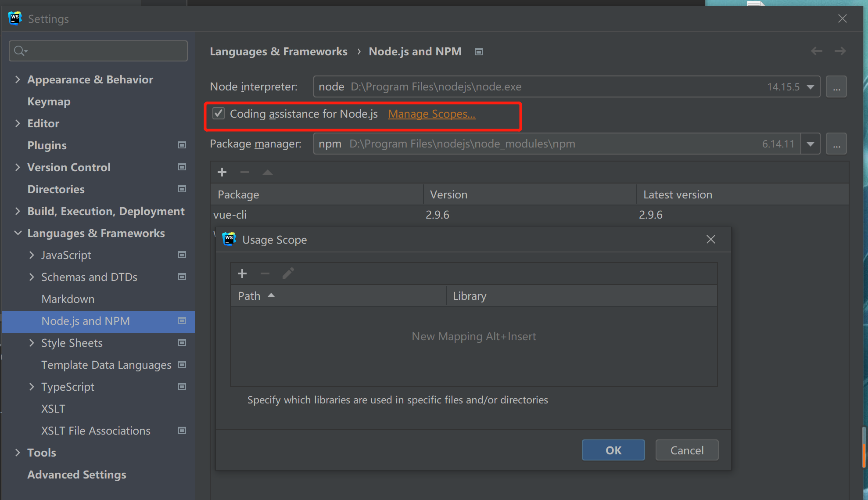
Task: Select Markdown in the settings tree
Action: [68, 299]
